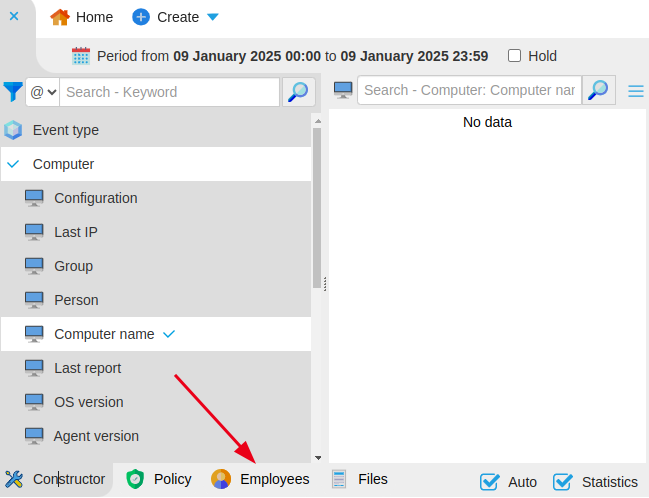Toggle the Statistics checkbox
Image resolution: width=649 pixels, height=498 pixels.
tap(563, 481)
